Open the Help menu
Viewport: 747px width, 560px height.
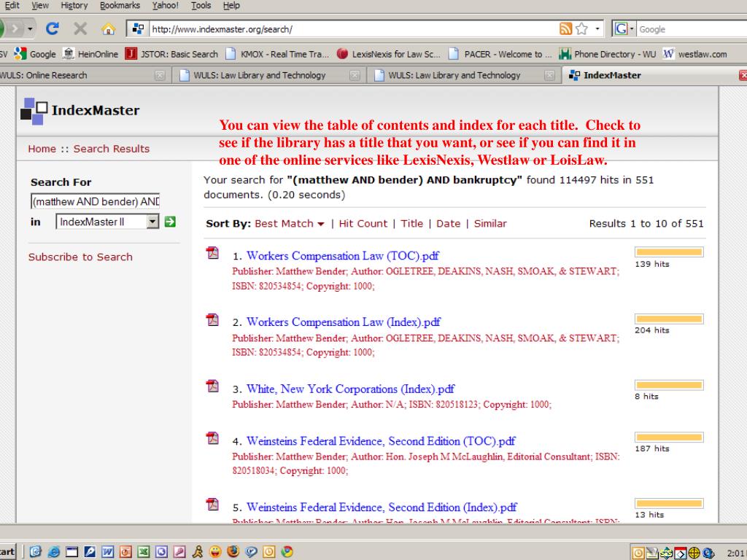pyautogui.click(x=231, y=5)
